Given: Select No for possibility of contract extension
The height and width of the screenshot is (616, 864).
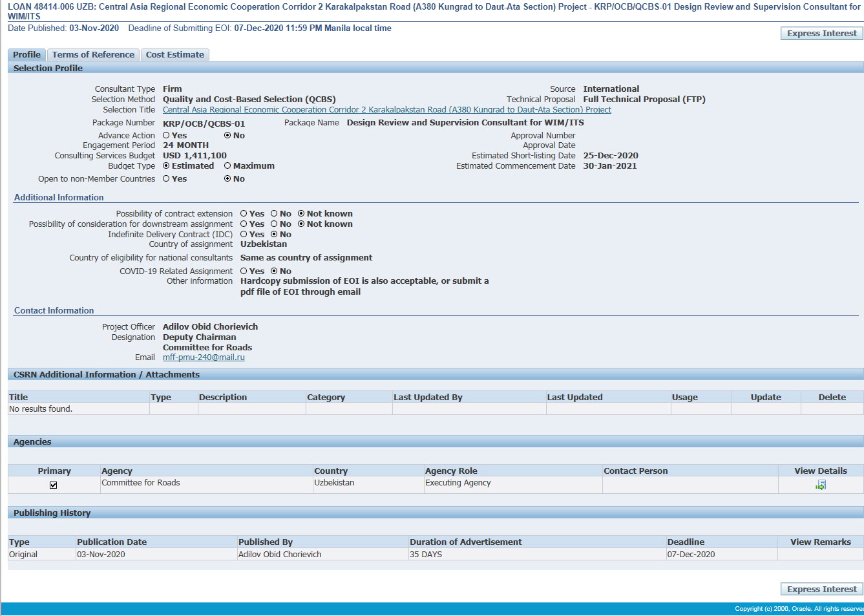Looking at the screenshot, I should [x=274, y=214].
